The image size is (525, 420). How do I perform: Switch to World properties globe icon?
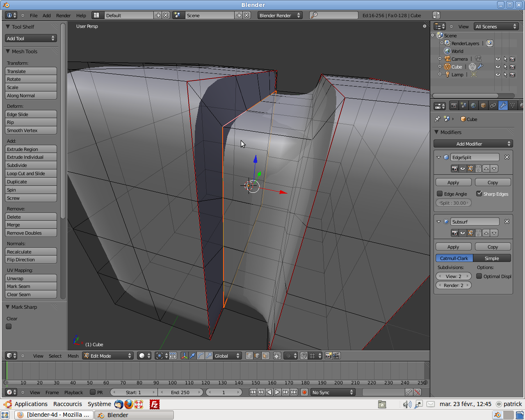(473, 105)
